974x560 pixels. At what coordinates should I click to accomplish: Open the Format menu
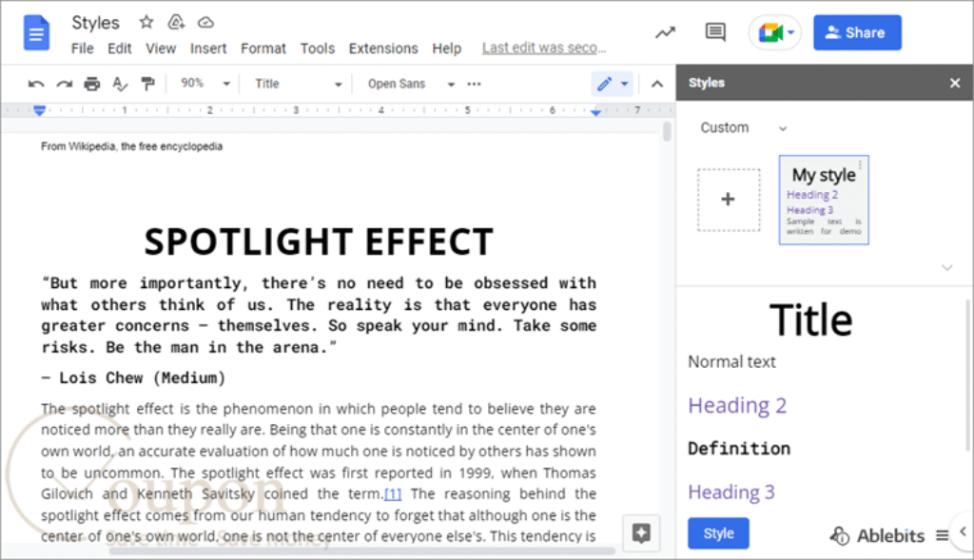click(263, 48)
